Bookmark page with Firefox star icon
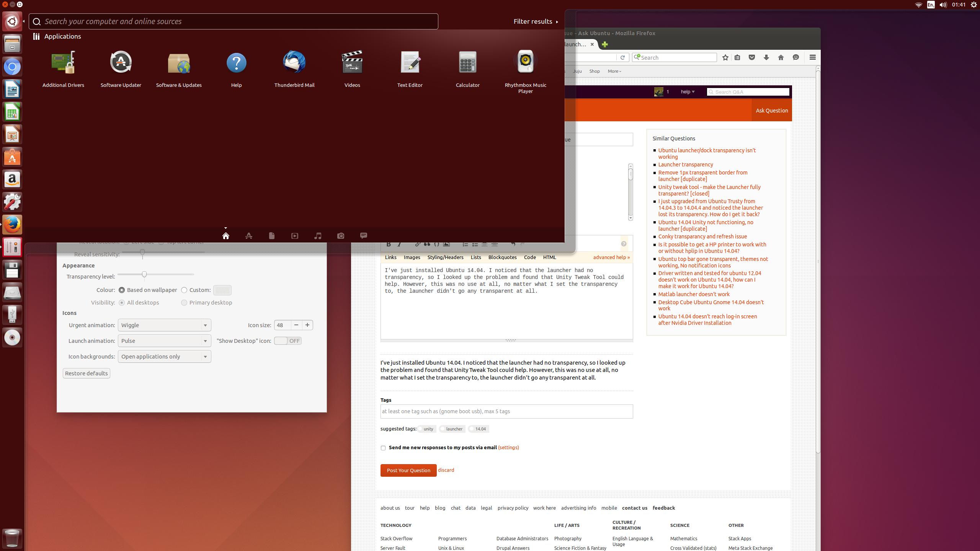The height and width of the screenshot is (551, 980). [x=725, y=57]
